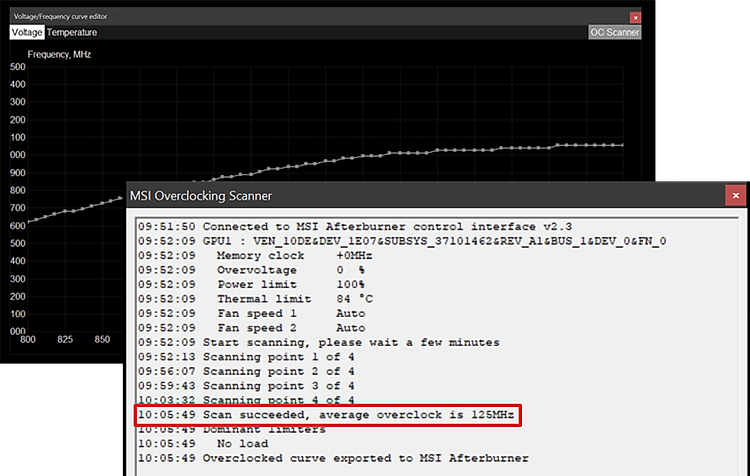The image size is (750, 476).
Task: Open the Temperature tab
Action: [x=72, y=32]
